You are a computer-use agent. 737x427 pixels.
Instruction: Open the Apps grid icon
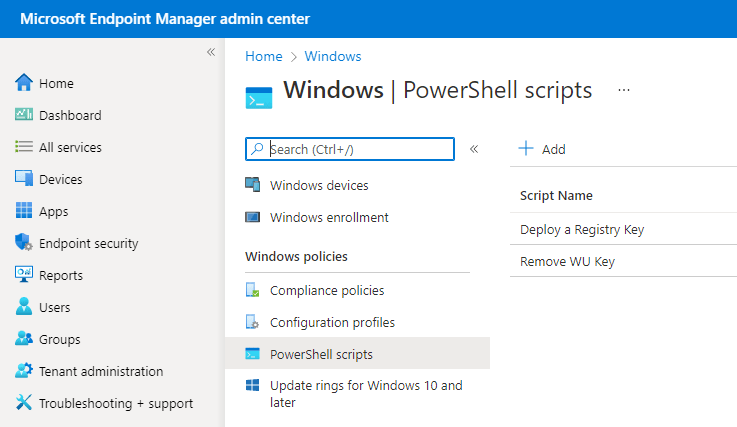point(24,211)
